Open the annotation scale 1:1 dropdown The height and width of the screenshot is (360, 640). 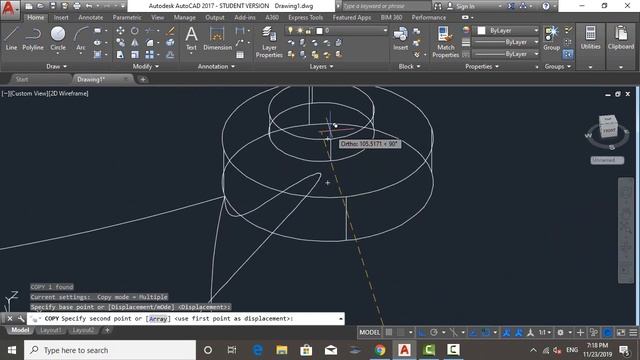pyautogui.click(x=544, y=333)
